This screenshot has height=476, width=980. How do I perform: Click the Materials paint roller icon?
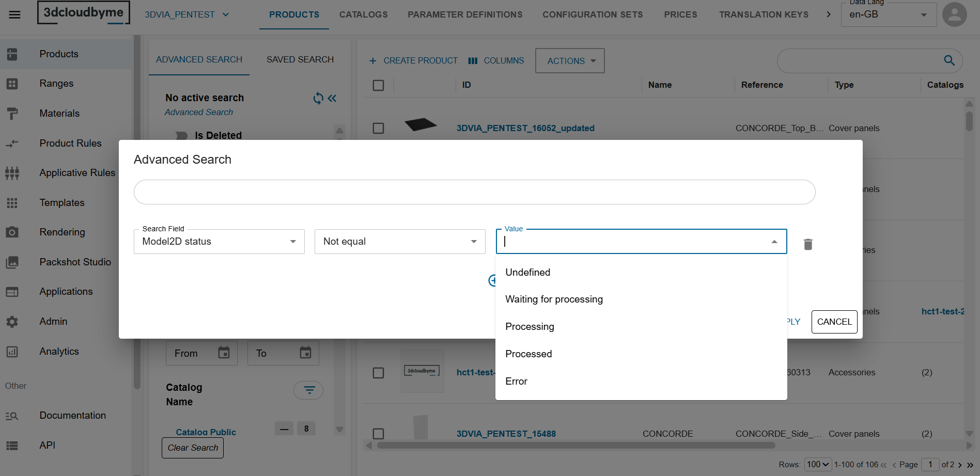tap(12, 114)
